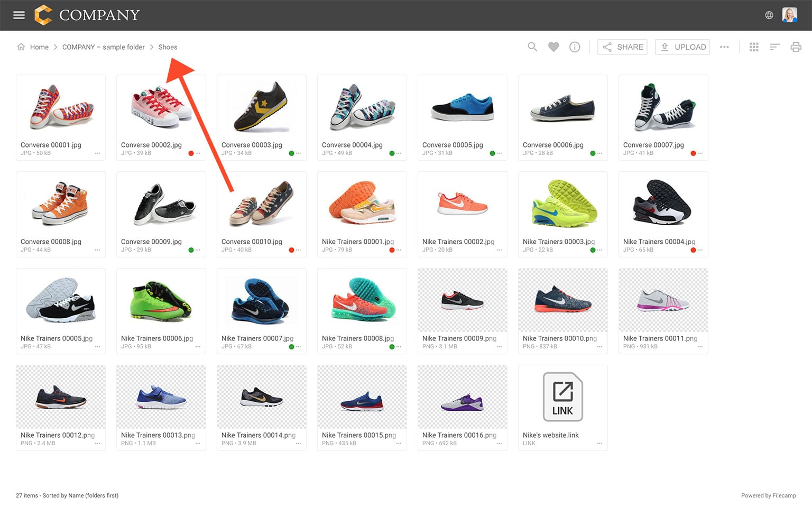Click red label dot on Converse 00002.jpg
This screenshot has height=507, width=812.
point(191,153)
